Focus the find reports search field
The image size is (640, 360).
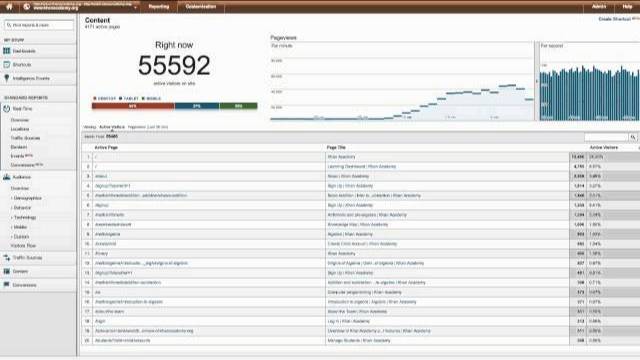pos(39,25)
